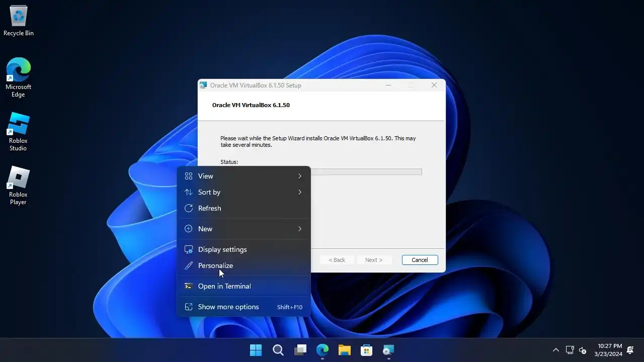Choose Personalize in the context menu
The height and width of the screenshot is (362, 644).
[x=244, y=265]
